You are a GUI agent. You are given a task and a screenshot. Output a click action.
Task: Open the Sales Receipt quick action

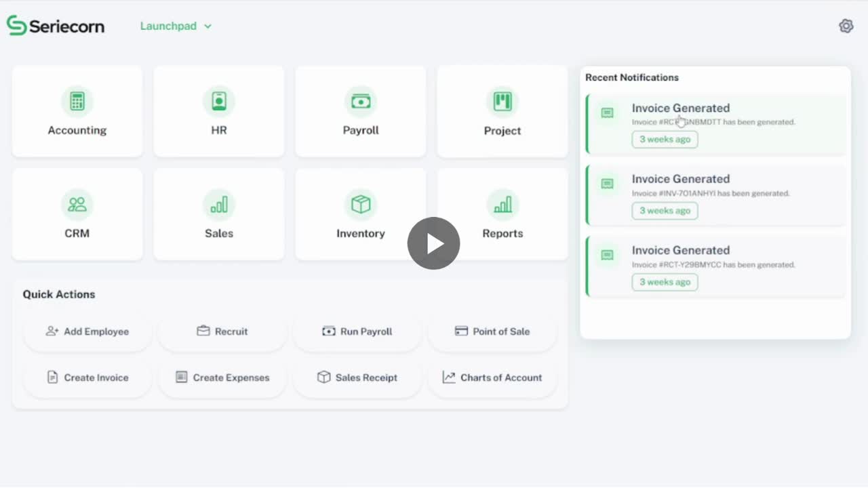pos(357,378)
